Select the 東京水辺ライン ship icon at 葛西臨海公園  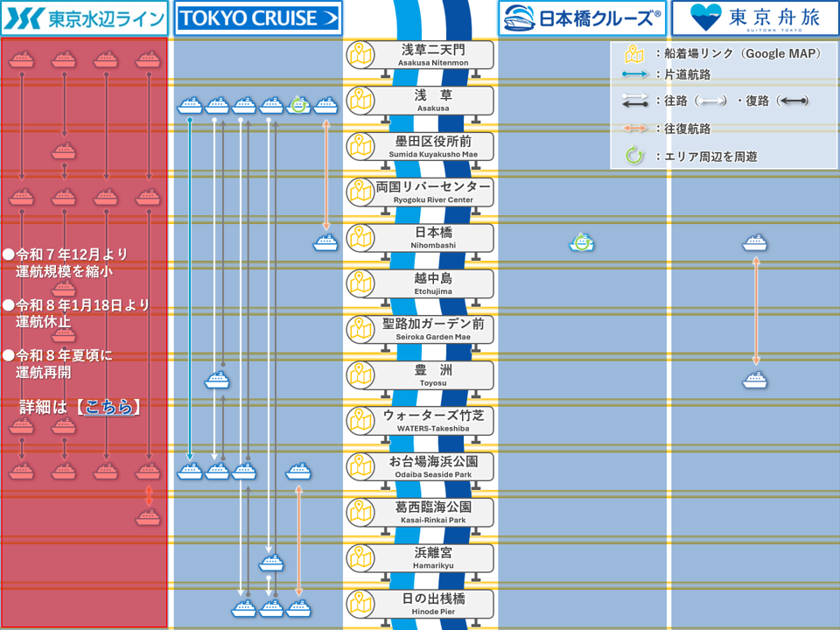click(148, 517)
